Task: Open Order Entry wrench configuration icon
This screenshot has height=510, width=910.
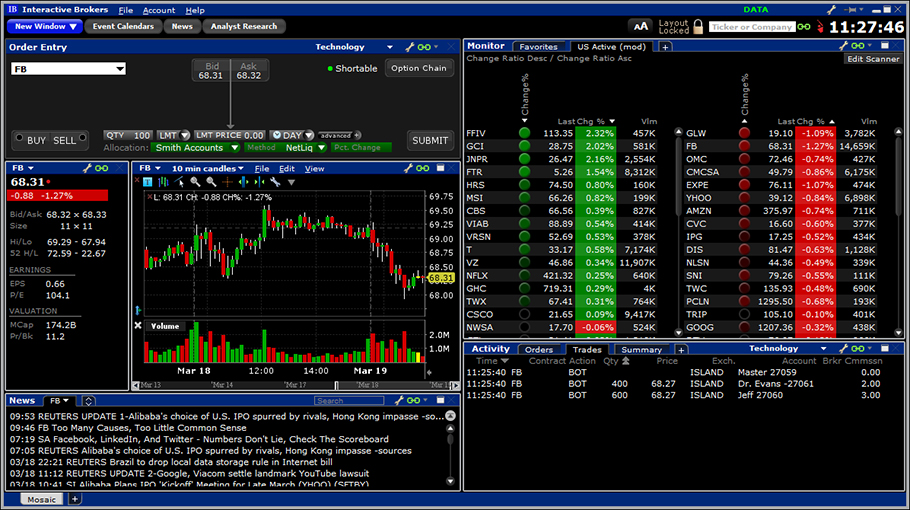Action: point(408,47)
